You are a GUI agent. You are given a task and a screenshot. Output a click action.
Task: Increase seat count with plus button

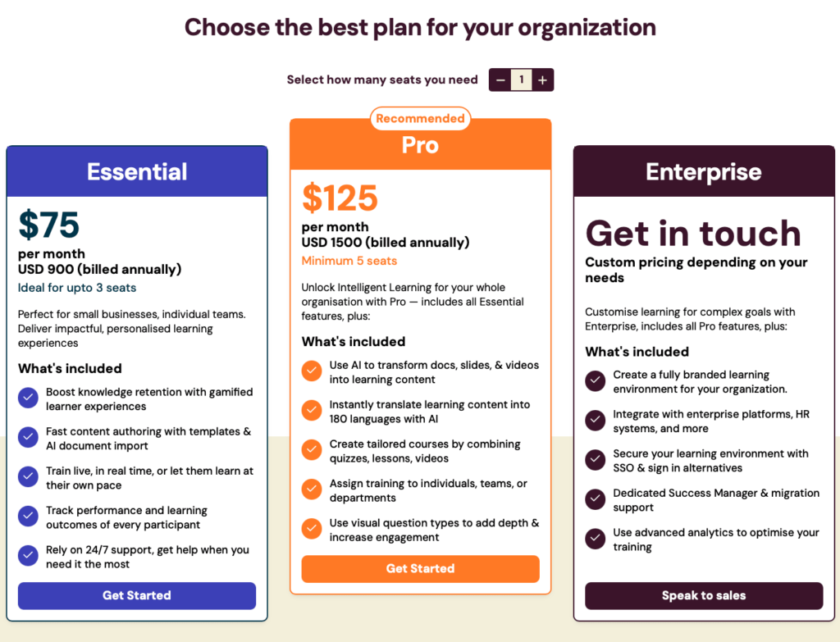[543, 80]
